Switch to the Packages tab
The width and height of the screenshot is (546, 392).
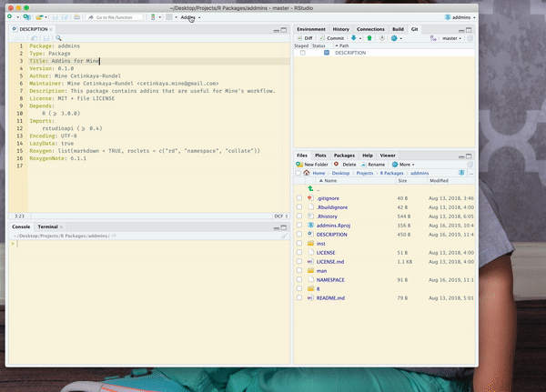point(344,156)
